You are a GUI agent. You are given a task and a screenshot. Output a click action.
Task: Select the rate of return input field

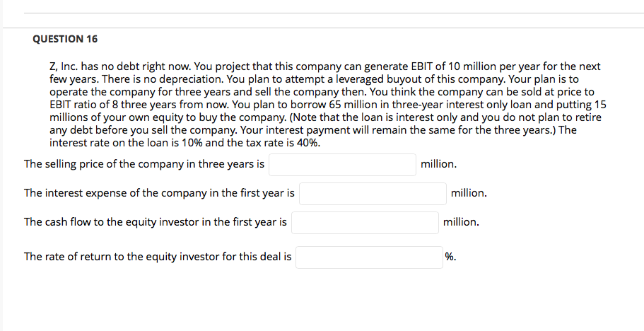point(369,257)
